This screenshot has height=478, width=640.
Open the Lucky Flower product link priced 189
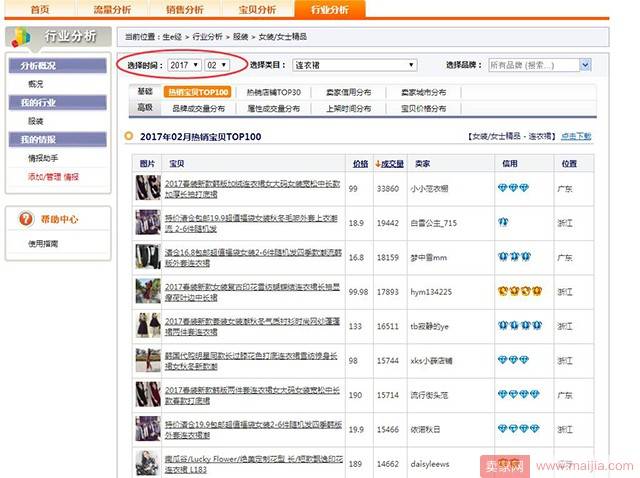tap(253, 464)
